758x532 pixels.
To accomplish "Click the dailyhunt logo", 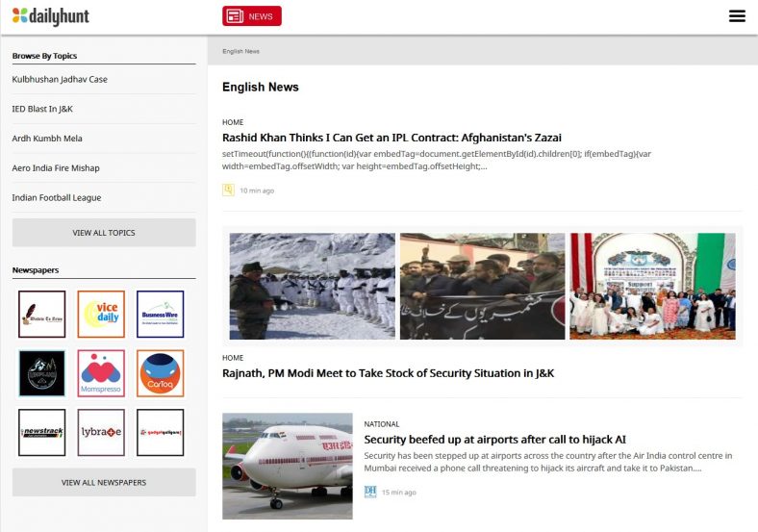I will [x=51, y=16].
